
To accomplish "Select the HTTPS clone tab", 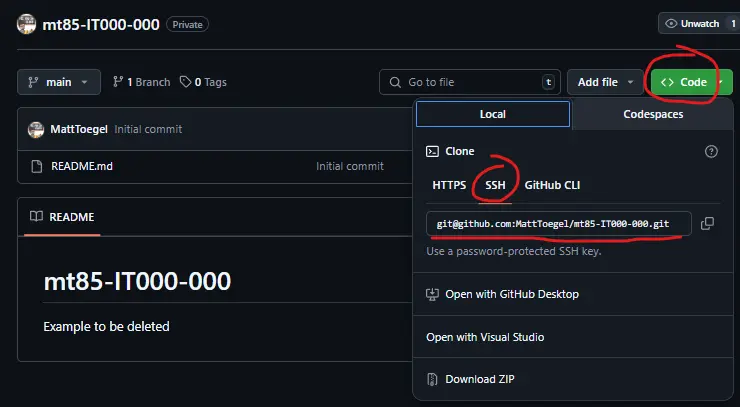I will pos(449,185).
